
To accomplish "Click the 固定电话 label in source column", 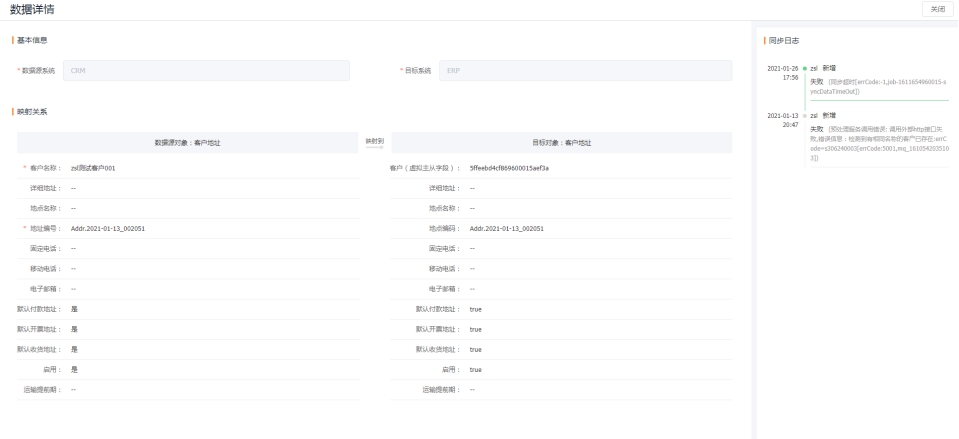I will click(45, 249).
